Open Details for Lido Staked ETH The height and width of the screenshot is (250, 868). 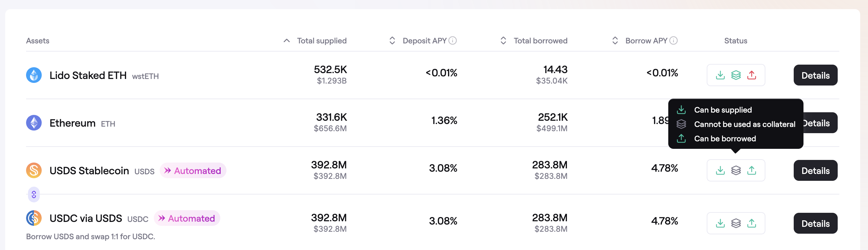(815, 75)
